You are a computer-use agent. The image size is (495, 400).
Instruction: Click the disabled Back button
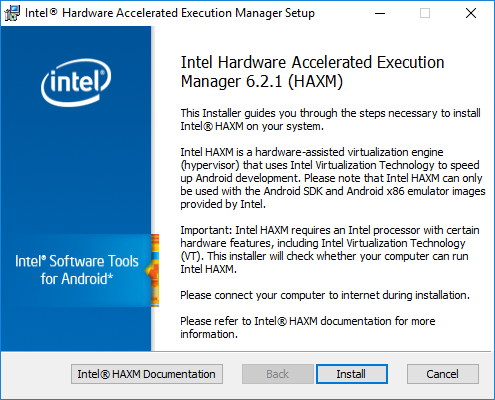[x=278, y=374]
